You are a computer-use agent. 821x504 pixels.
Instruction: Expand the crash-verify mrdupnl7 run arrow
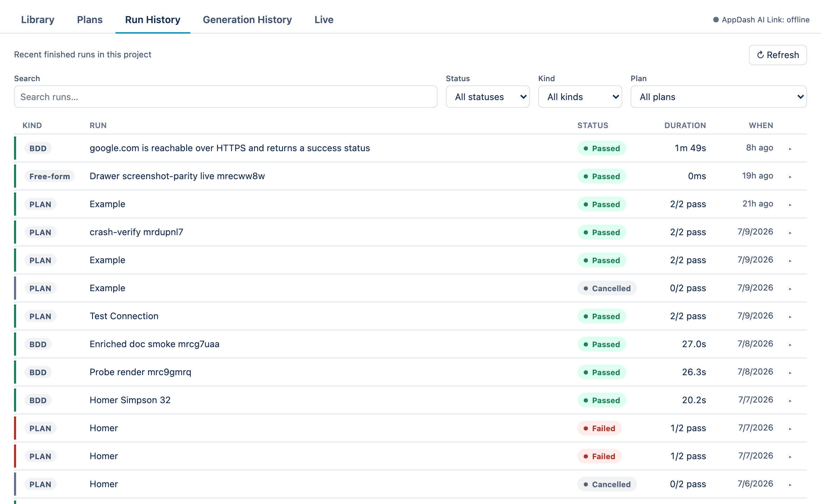(x=790, y=233)
